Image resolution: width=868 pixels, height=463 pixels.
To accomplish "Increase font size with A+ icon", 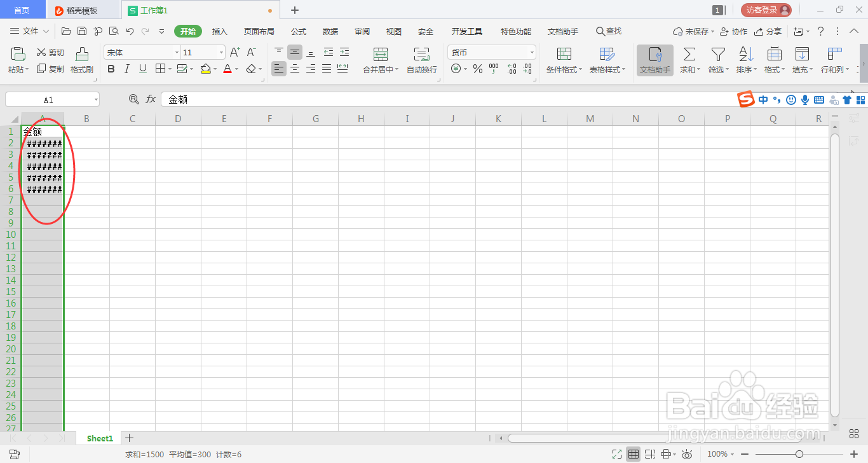I will coord(235,52).
